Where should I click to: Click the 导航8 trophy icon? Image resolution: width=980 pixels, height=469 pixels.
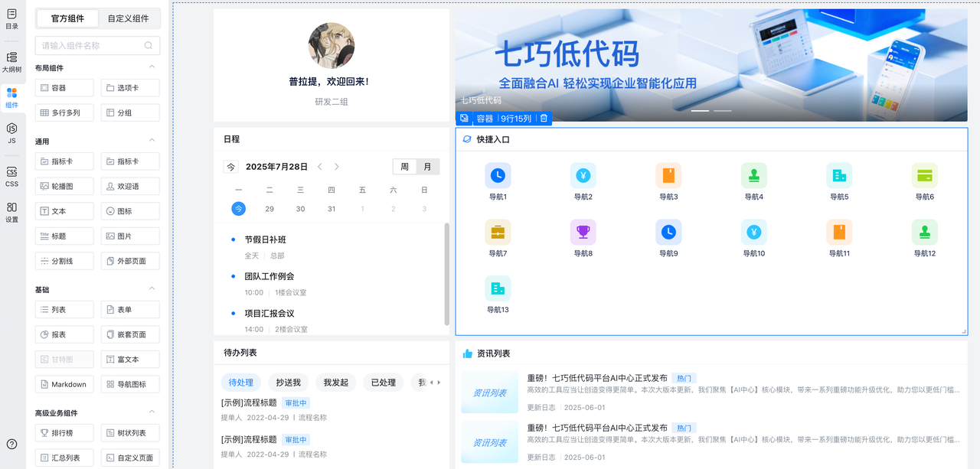click(583, 233)
